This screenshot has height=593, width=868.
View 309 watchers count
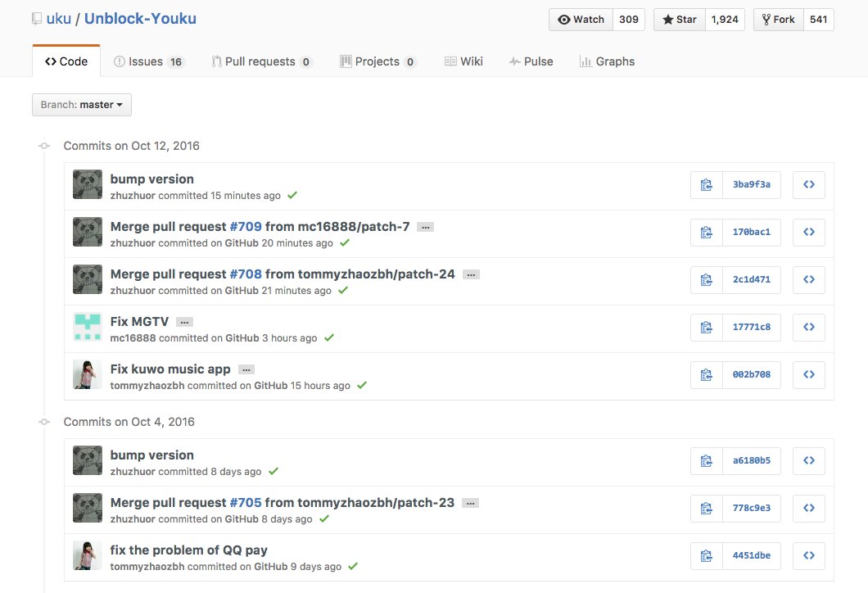point(629,20)
